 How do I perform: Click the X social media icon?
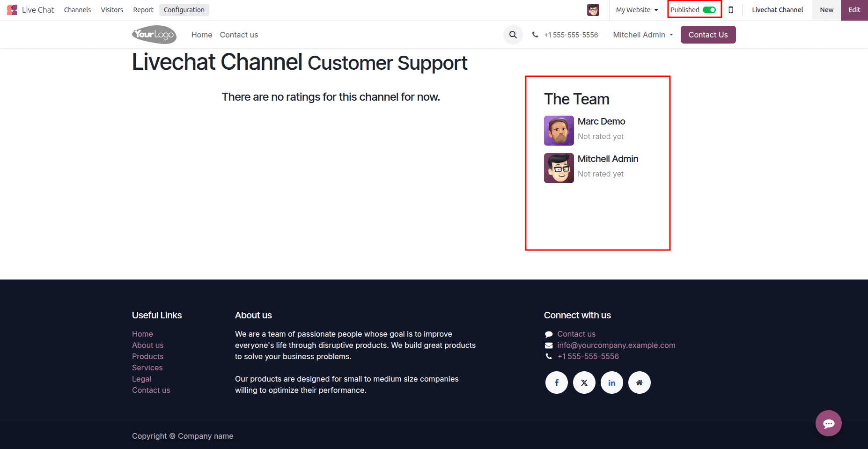pyautogui.click(x=584, y=382)
